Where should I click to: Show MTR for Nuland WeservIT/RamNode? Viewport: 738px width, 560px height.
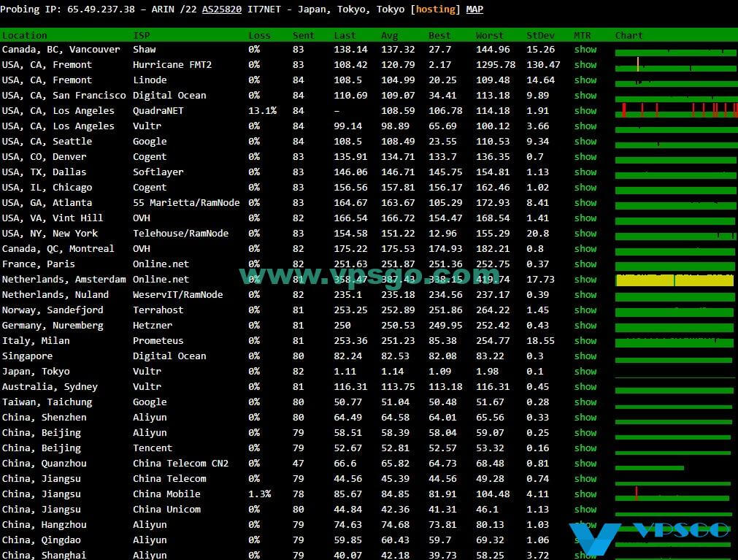(x=585, y=294)
